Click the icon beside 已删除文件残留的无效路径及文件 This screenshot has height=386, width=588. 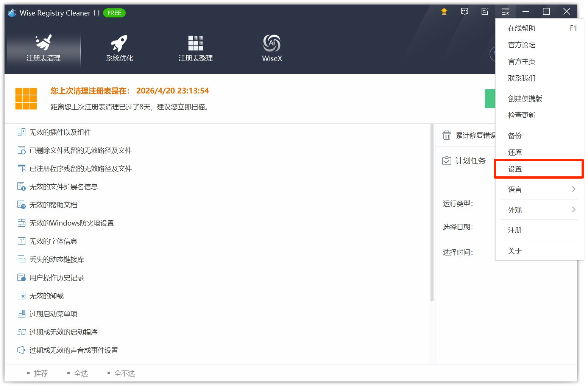[22, 151]
